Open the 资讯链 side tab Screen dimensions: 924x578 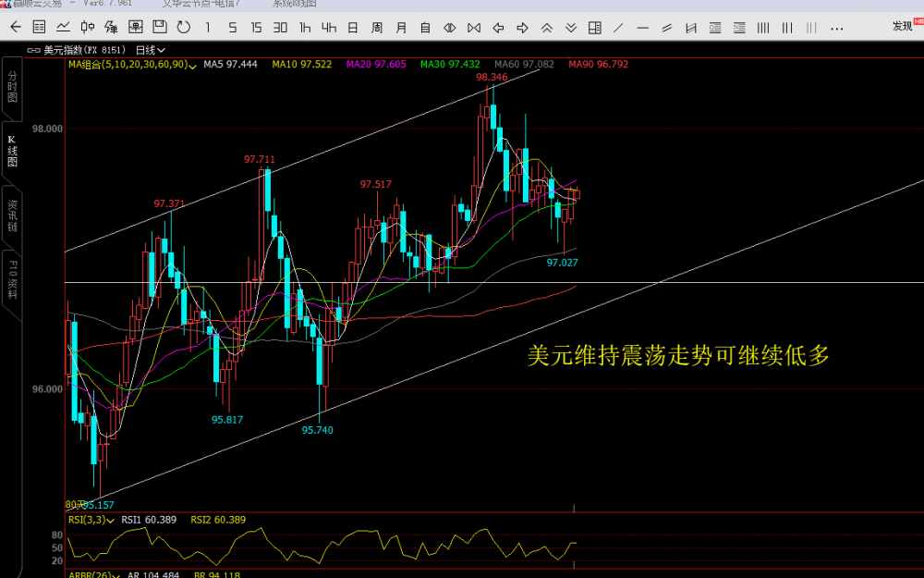click(12, 215)
